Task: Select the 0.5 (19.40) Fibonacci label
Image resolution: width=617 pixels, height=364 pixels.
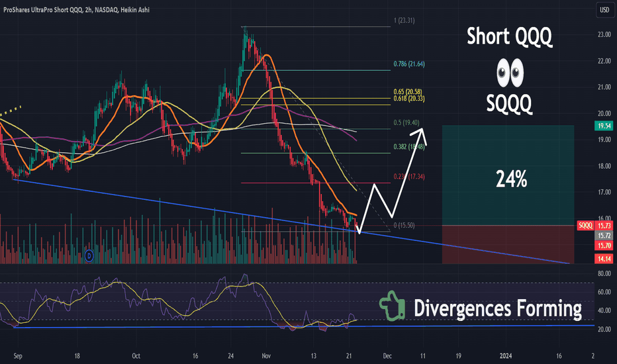Action: point(406,123)
